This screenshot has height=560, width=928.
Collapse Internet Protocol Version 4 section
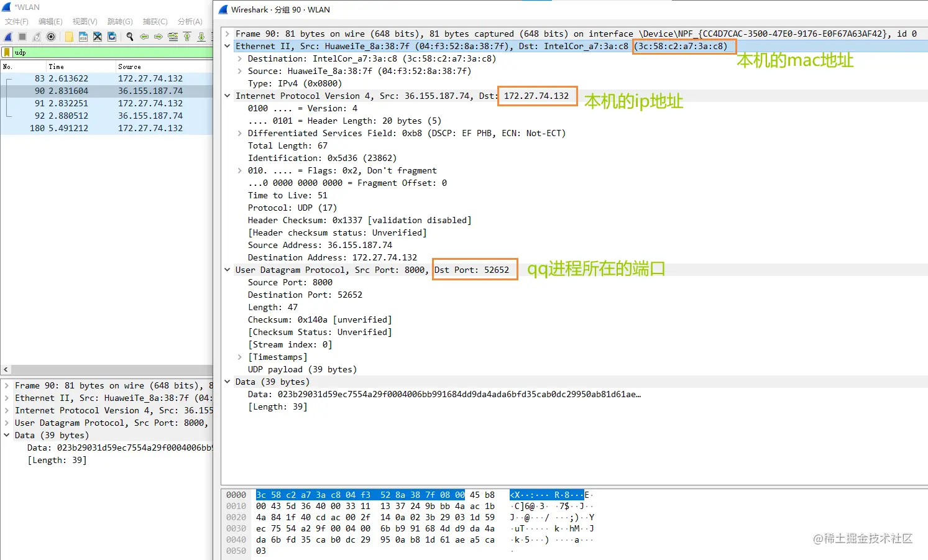(227, 96)
